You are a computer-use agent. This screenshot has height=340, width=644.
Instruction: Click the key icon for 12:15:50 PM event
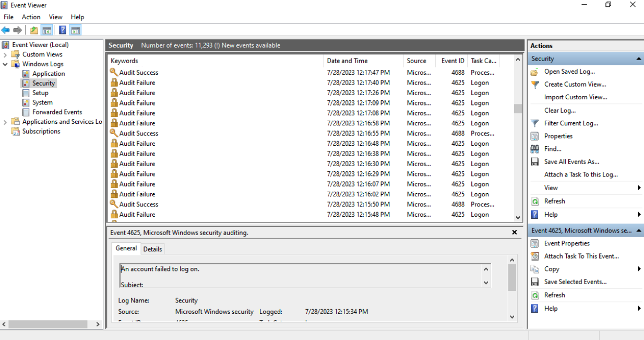(114, 204)
